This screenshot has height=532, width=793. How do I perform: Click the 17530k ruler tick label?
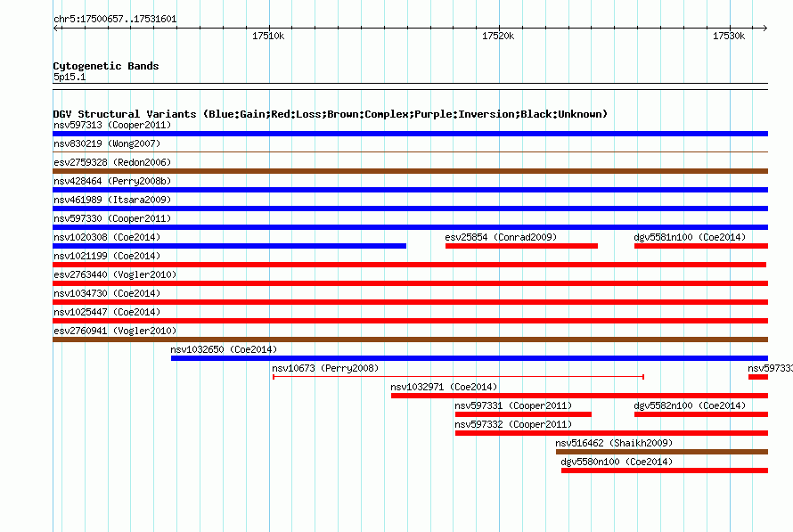tap(729, 36)
